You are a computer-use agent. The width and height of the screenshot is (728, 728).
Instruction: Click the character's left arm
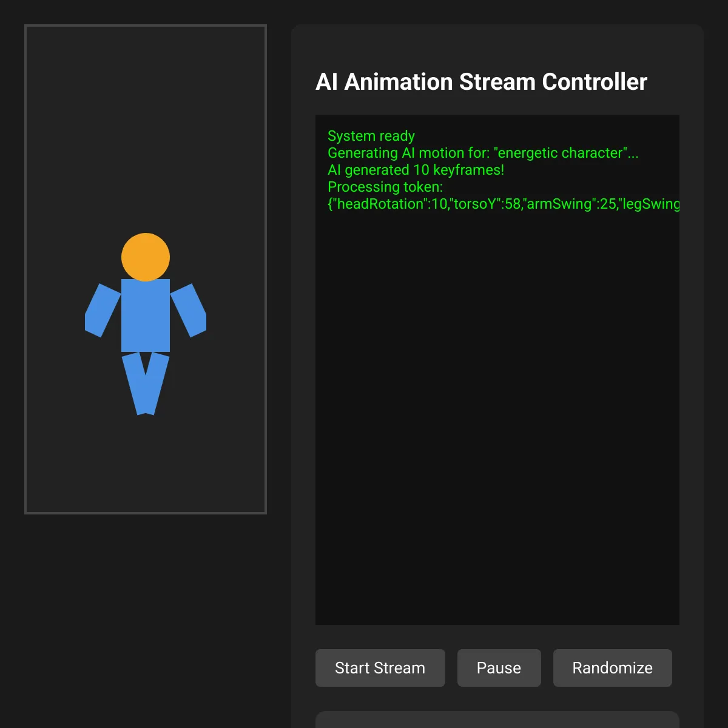click(x=103, y=308)
